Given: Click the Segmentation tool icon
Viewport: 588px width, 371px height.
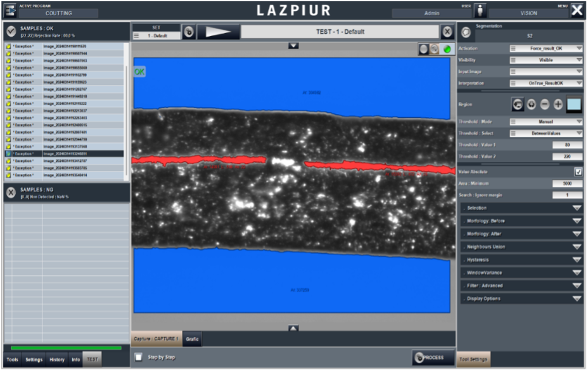Looking at the screenshot, I should (466, 32).
